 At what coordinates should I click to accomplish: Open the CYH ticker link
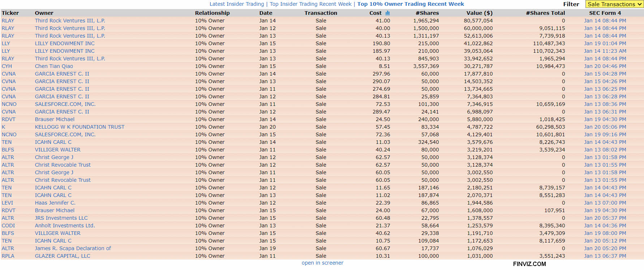tap(7, 66)
